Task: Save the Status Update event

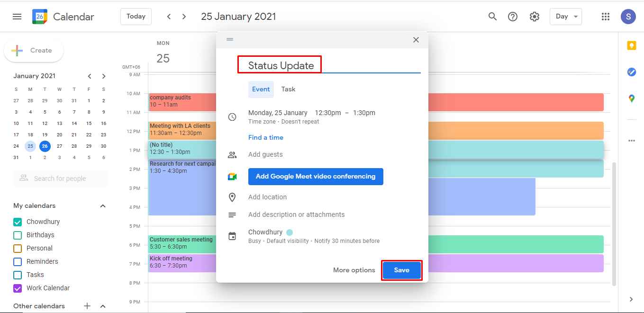Action: click(402, 270)
